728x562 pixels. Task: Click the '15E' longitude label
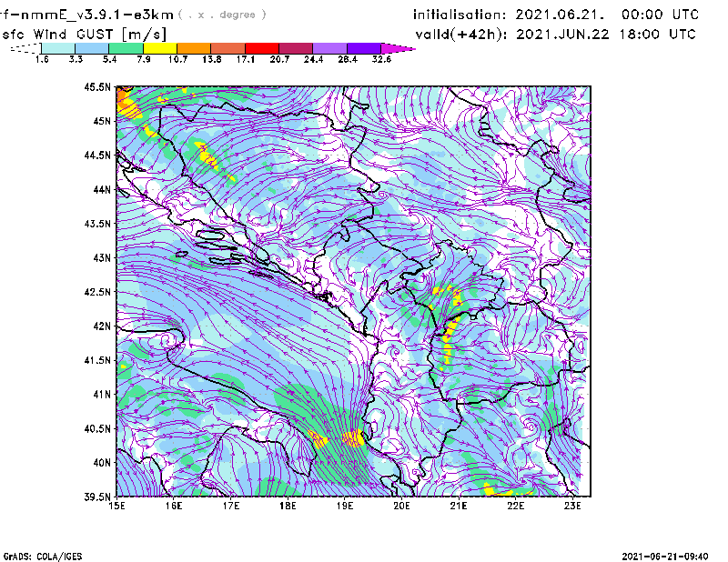coord(116,506)
